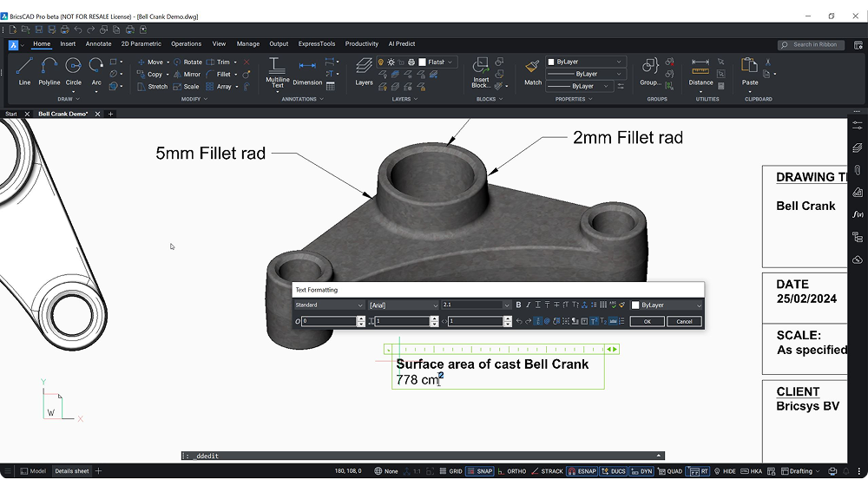Open the Layers panel icon
This screenshot has height=479, width=868.
[364, 72]
